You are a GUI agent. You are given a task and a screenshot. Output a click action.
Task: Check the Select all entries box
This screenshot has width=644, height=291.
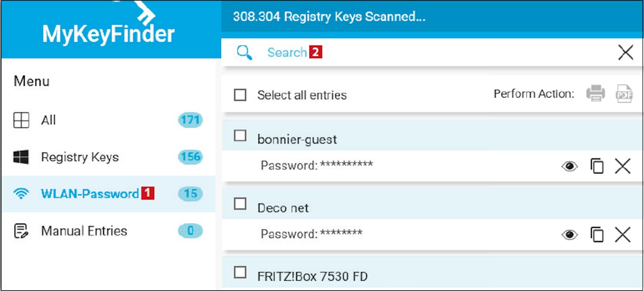pyautogui.click(x=240, y=95)
